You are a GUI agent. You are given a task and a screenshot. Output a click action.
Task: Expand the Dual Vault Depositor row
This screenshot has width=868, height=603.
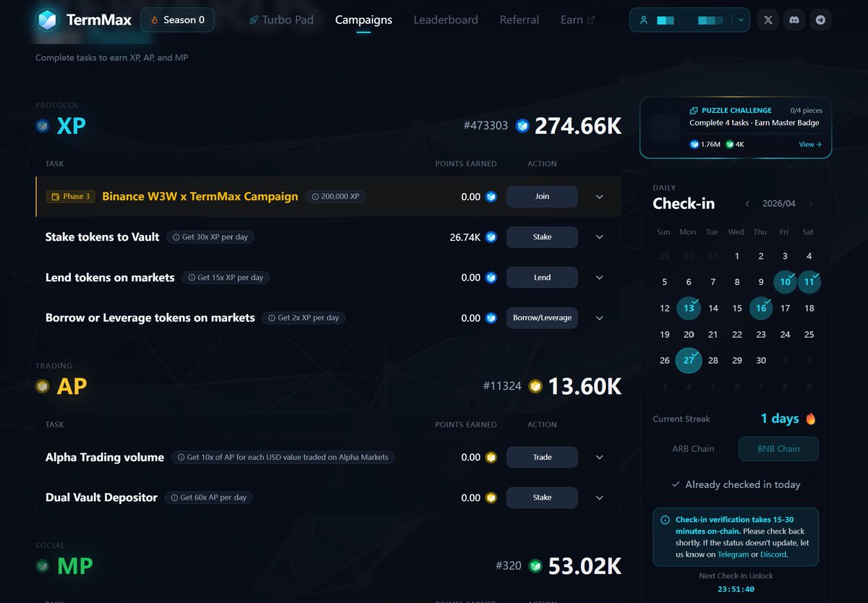(x=599, y=497)
